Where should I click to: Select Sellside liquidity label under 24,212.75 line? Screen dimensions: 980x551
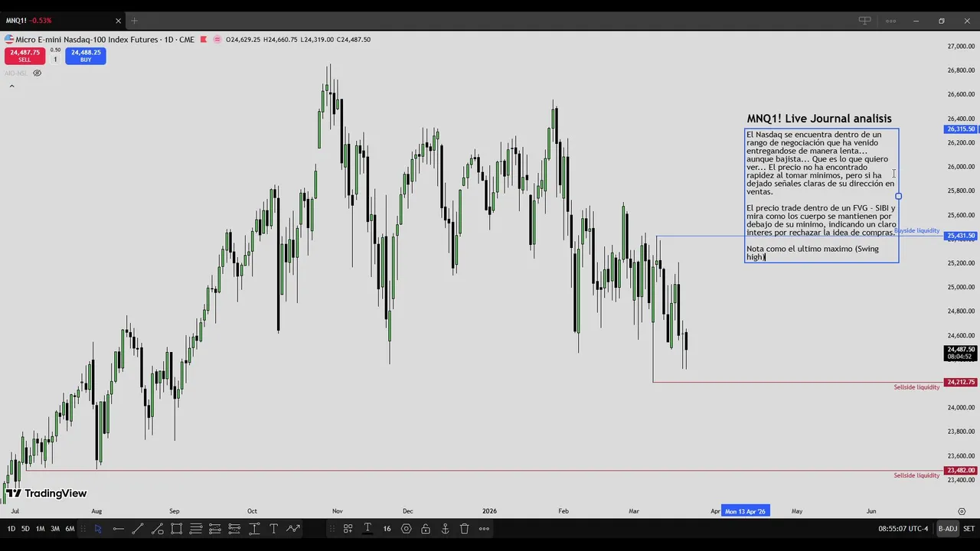pos(916,387)
